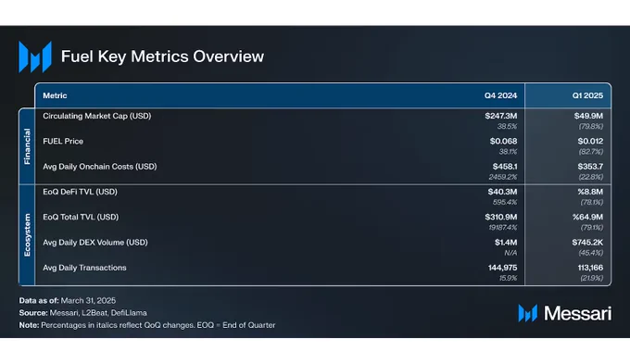Click the 'Note:' footnote about QoQ changes

(147, 325)
